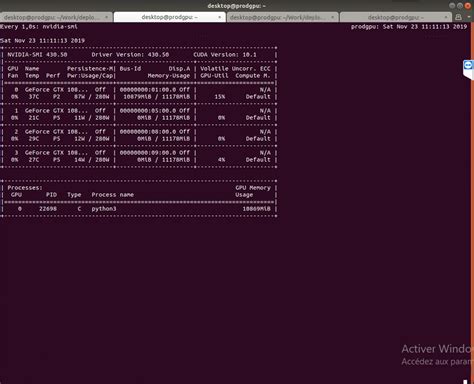Click GPU 0 utilization '15%'
Viewport: 474px width, 384px height.
click(220, 97)
